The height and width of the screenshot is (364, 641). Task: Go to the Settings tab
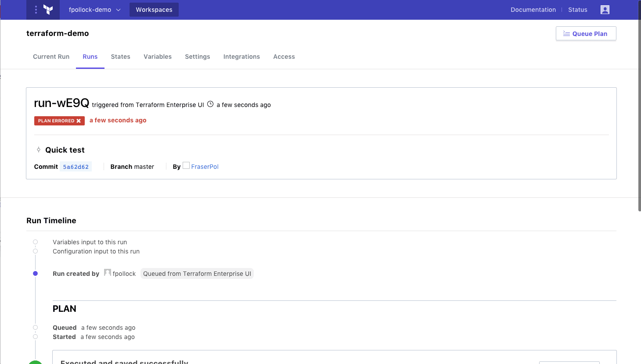tap(197, 57)
